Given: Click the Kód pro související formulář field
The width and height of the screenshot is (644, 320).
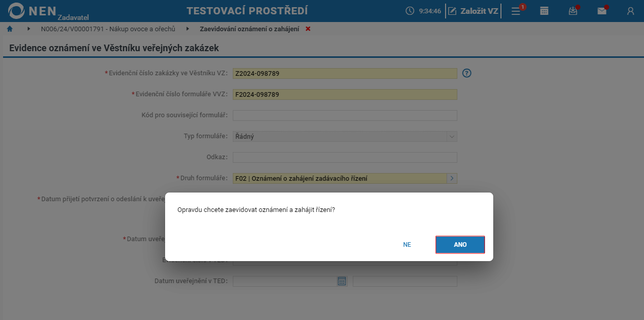Looking at the screenshot, I should click(345, 115).
